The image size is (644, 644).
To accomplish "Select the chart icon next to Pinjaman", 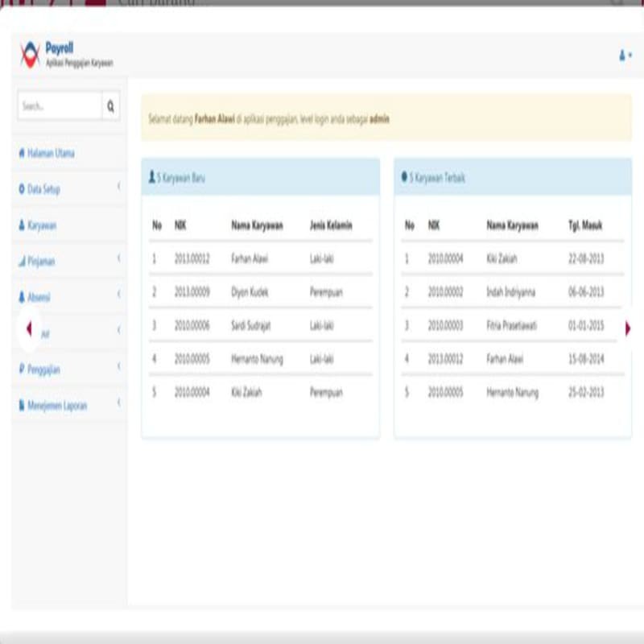I will (21, 260).
